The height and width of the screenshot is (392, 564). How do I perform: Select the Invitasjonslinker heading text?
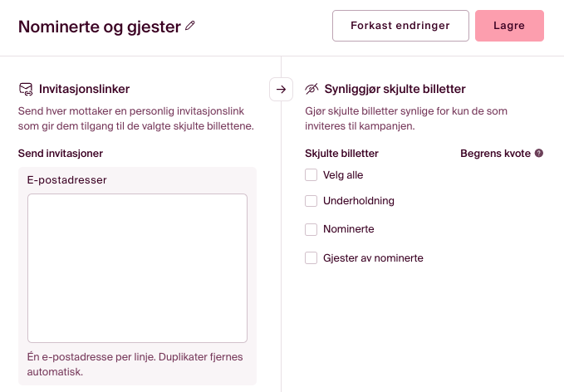(85, 89)
